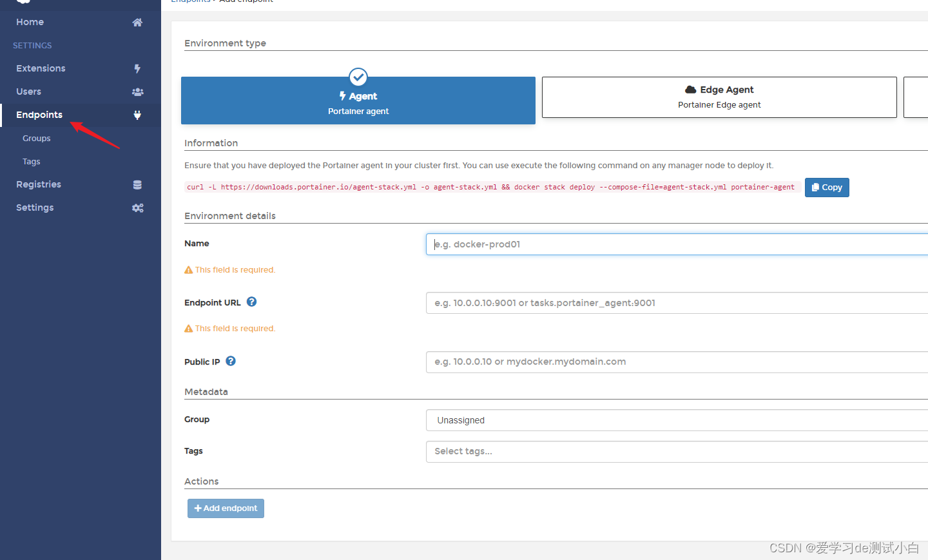The image size is (928, 560).
Task: Click the Settings gears icon
Action: 137,208
